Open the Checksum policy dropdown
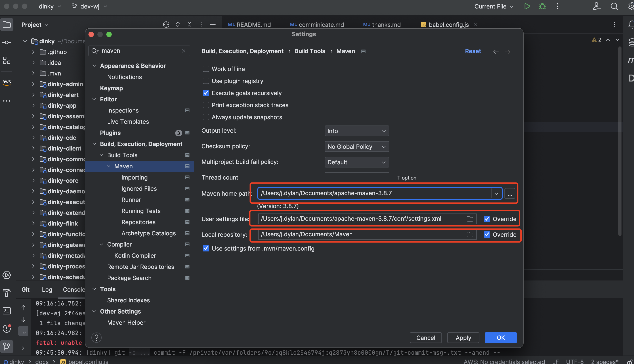Image resolution: width=634 pixels, height=364 pixels. 356,146
